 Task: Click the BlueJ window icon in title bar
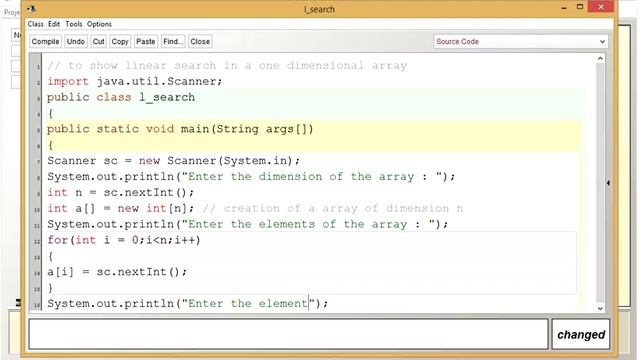(x=31, y=8)
